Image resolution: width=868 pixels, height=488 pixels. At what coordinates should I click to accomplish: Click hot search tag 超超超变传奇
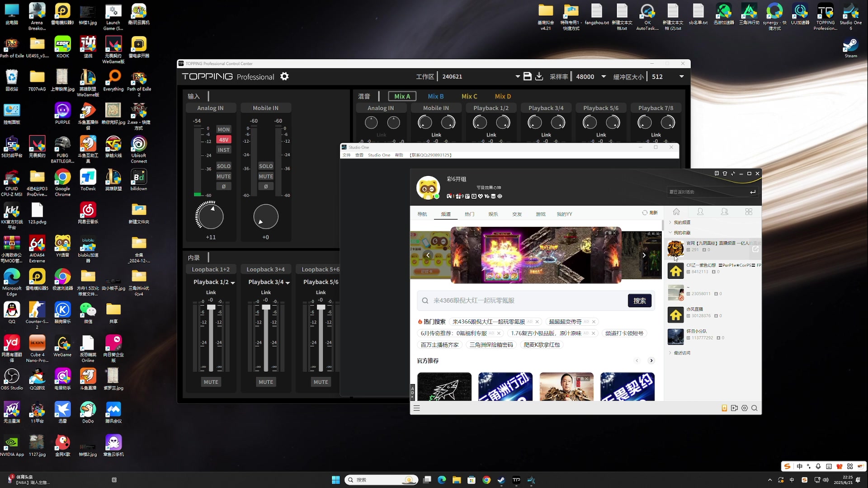565,322
